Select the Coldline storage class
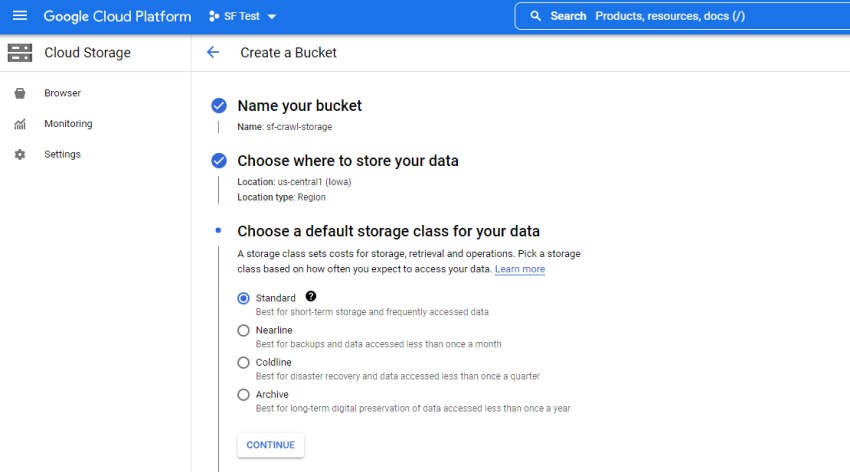850x472 pixels. tap(243, 362)
